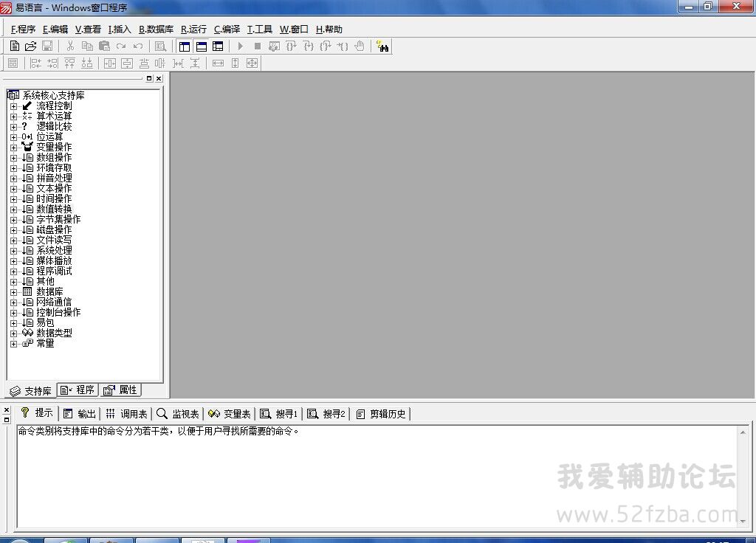The width and height of the screenshot is (756, 543).
Task: Switch to the 支持库 tab
Action: click(x=30, y=391)
